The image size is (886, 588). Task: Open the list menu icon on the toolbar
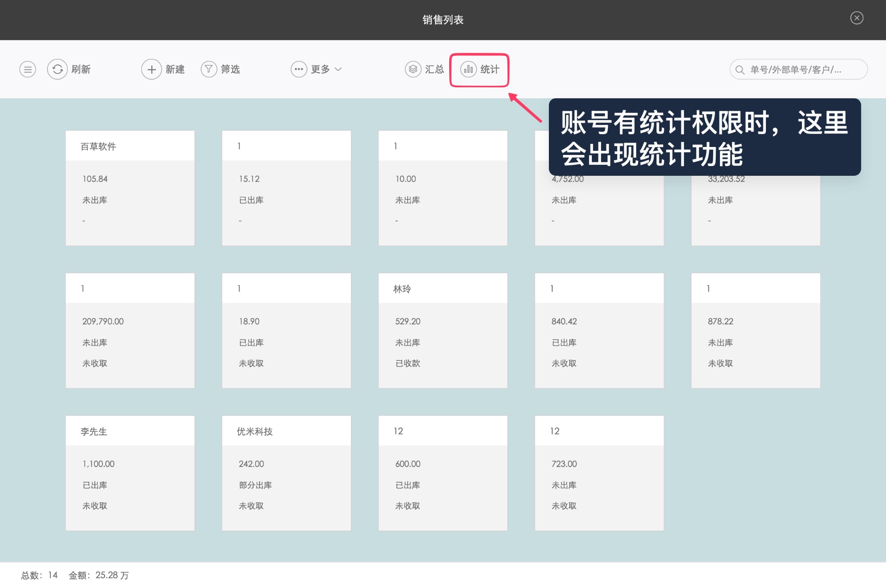(27, 69)
